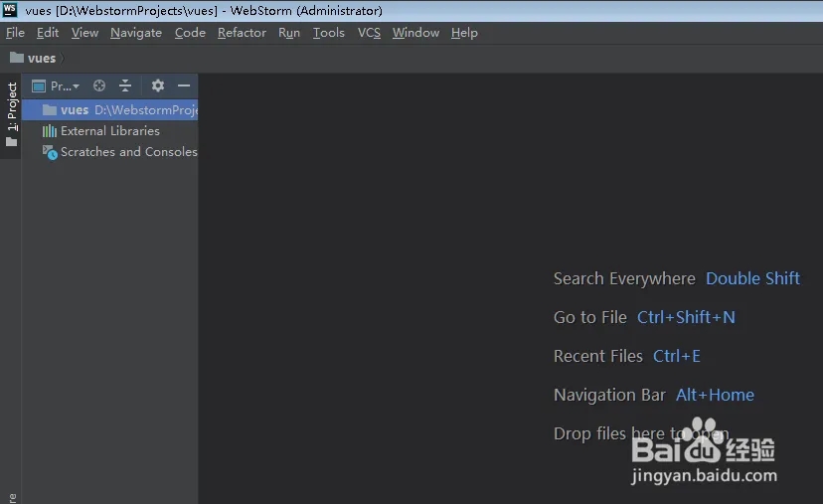Click the Collapse All icon

pos(125,85)
